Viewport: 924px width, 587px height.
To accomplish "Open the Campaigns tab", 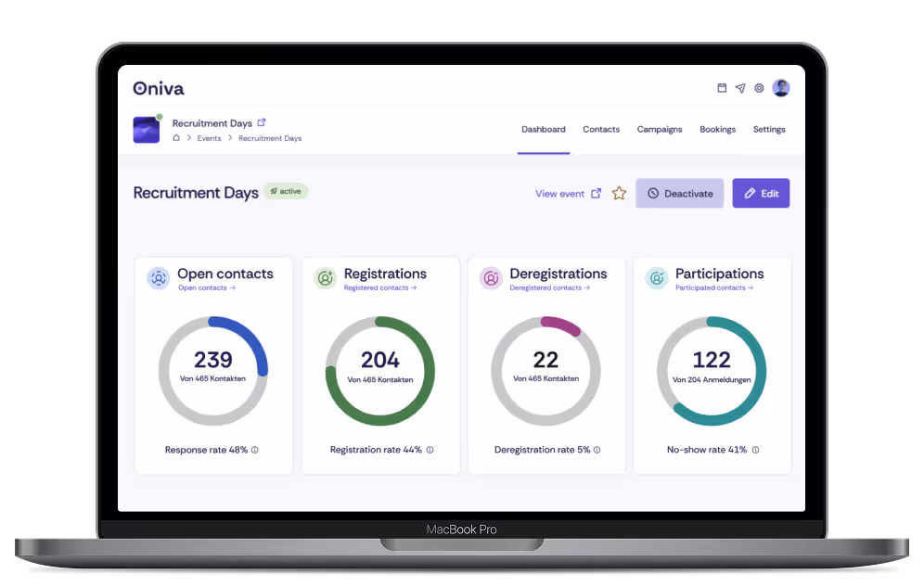I will tap(660, 130).
